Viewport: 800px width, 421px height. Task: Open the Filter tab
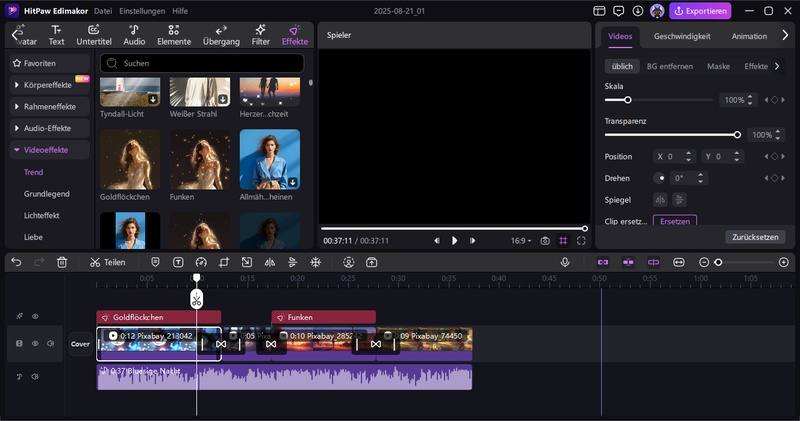click(x=261, y=35)
